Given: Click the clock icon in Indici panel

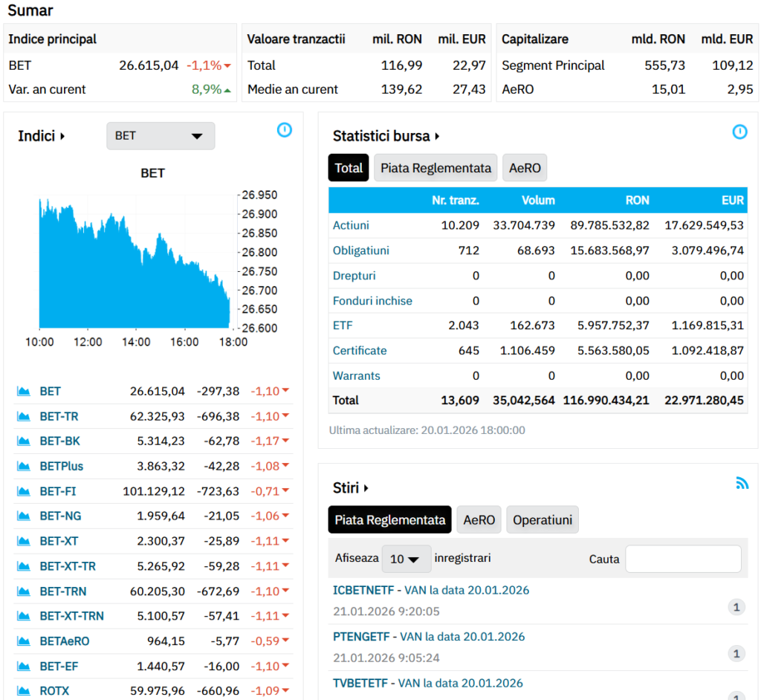Looking at the screenshot, I should (x=284, y=130).
